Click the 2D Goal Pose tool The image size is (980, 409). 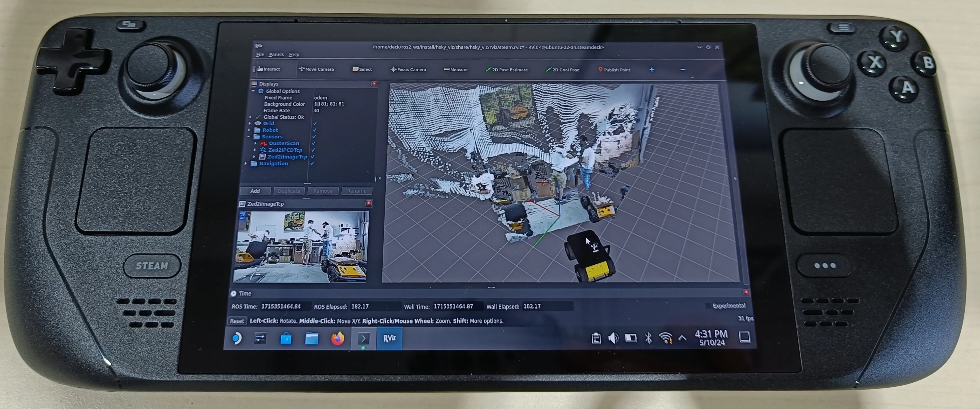pos(563,69)
